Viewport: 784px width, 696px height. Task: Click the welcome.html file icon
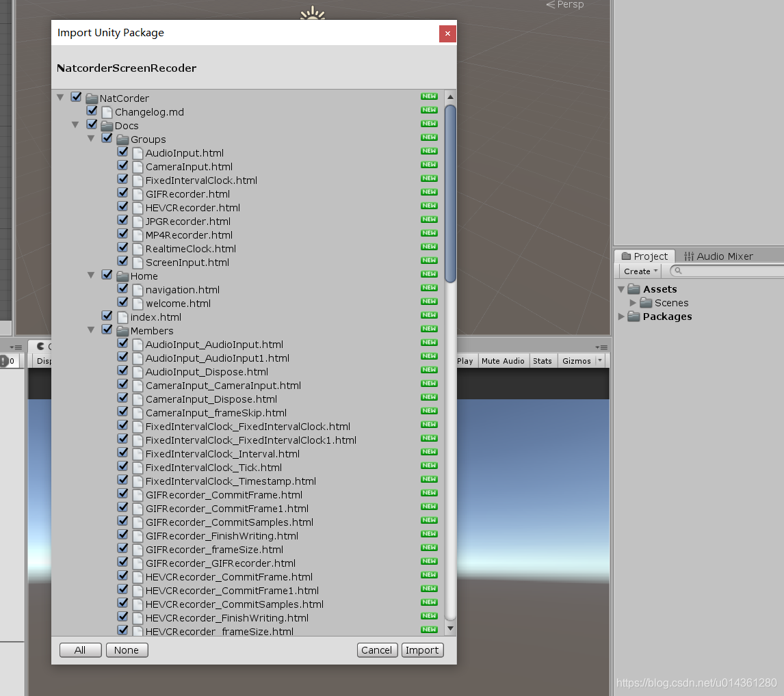138,304
